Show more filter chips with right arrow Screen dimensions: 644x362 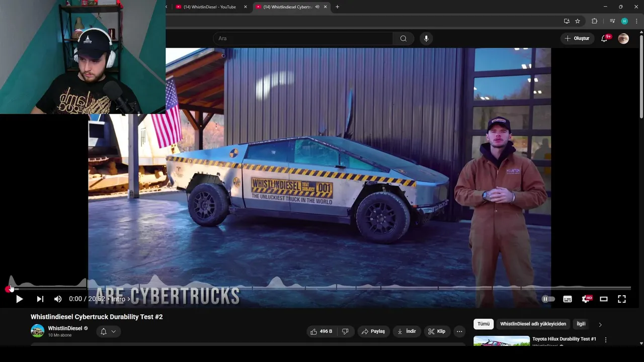[600, 325]
